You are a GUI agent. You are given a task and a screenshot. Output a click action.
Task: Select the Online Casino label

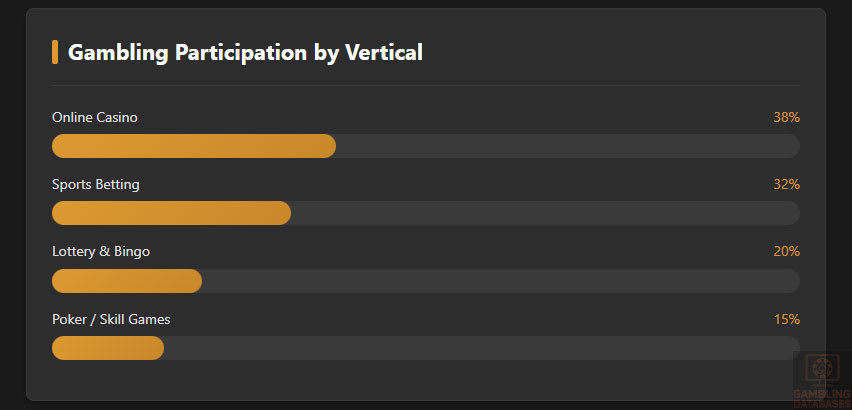[95, 117]
